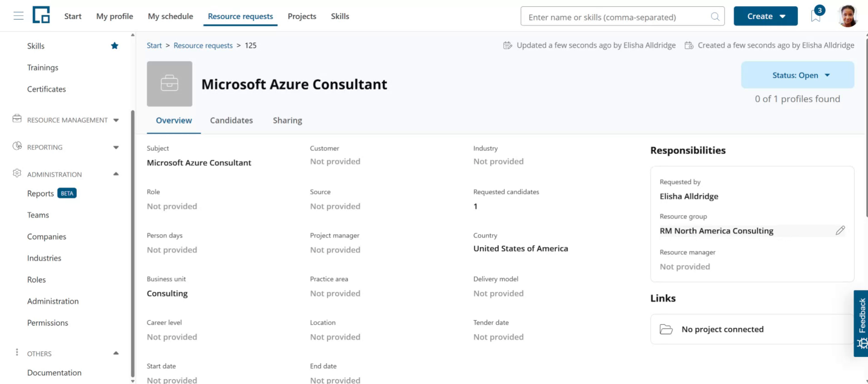Open Skills in the top navigation
868x384 pixels.
[340, 16]
